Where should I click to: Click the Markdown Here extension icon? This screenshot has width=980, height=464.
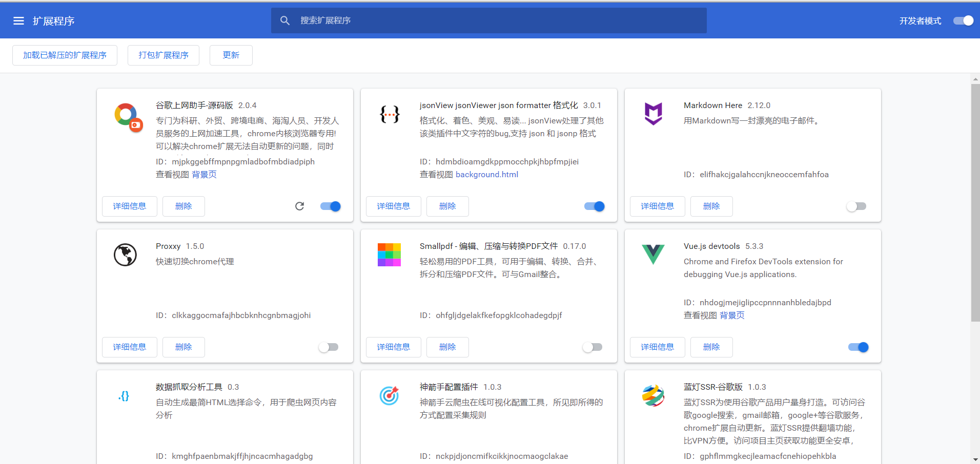coord(653,114)
